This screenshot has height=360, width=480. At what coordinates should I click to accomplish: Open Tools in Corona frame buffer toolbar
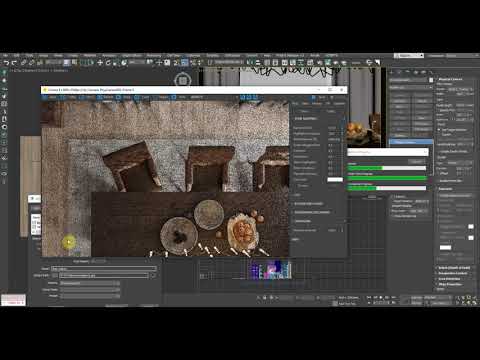[x=142, y=97]
